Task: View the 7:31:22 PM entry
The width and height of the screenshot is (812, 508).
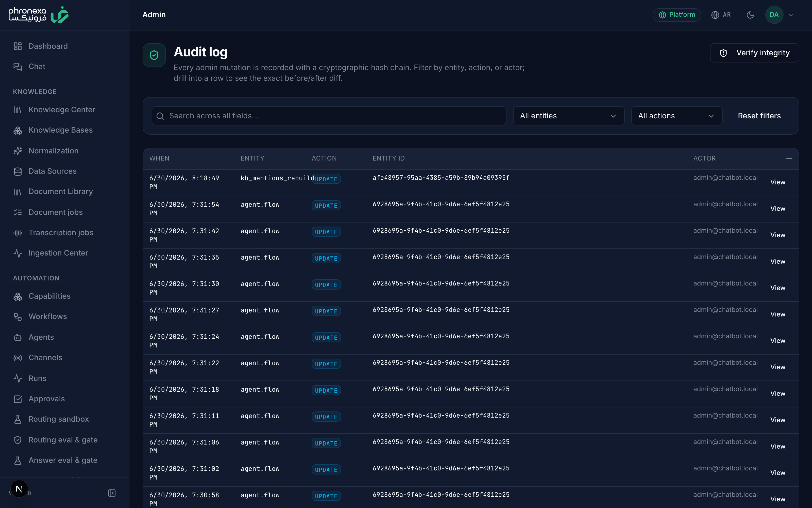Action: coord(778,367)
